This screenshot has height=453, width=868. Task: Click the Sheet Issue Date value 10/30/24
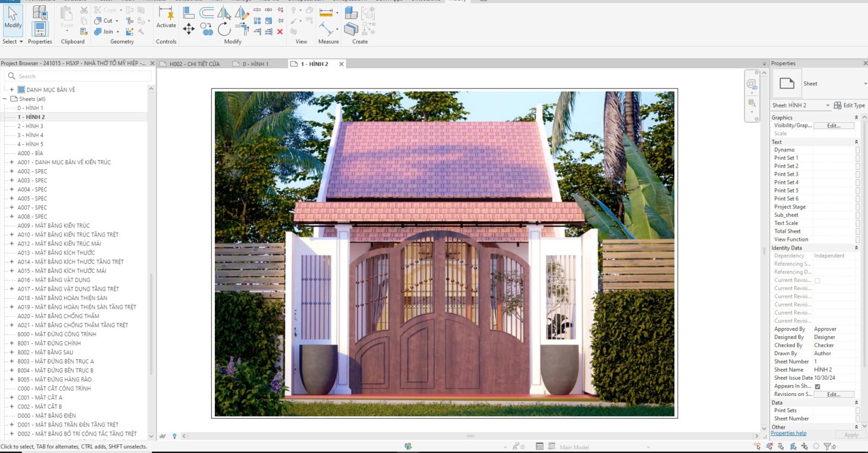(825, 378)
